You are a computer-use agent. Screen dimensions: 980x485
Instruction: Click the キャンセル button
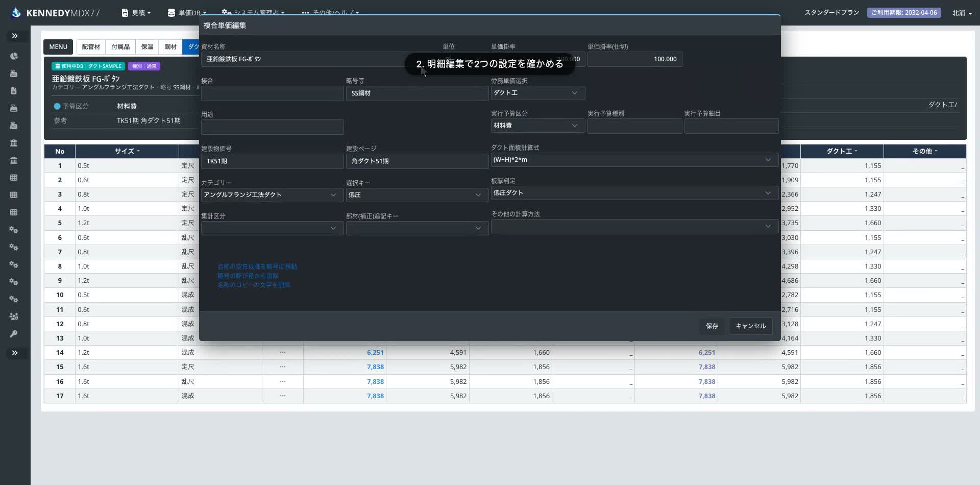tap(750, 326)
